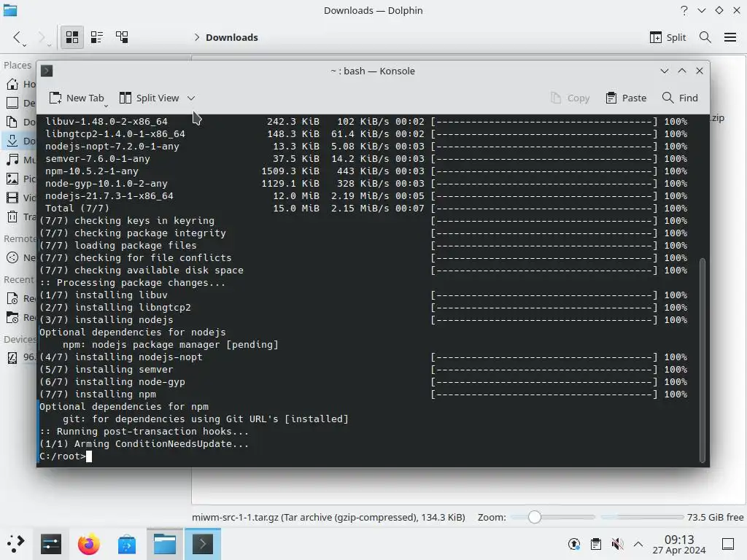Open the Network place in Dolphin sidebar

point(20,257)
